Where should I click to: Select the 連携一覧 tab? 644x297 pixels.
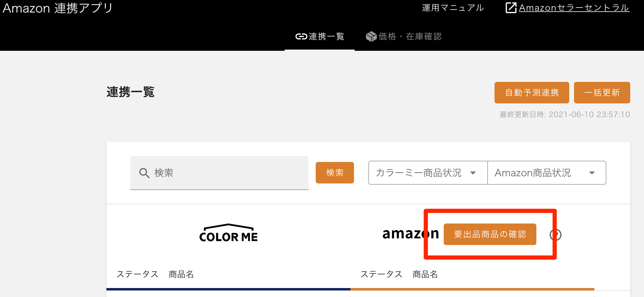click(319, 36)
